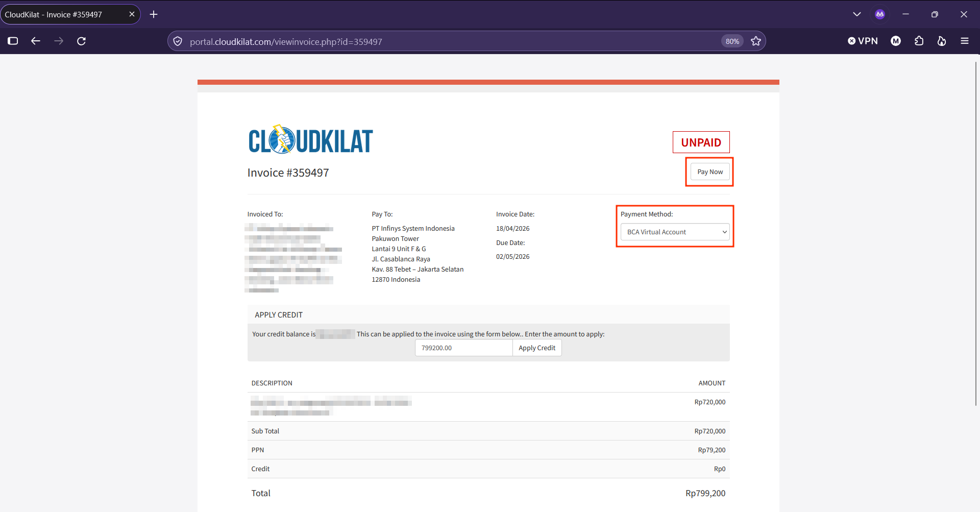Bookmark this page with the star

tap(756, 41)
